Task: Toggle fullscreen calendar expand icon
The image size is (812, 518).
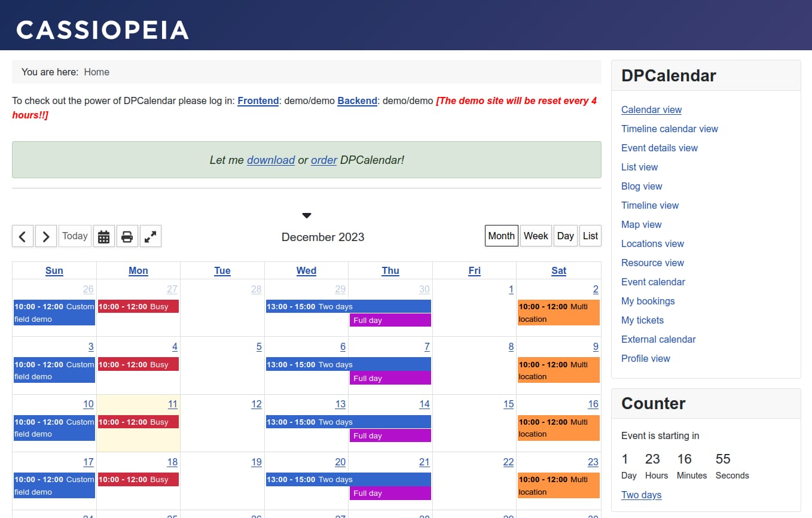Action: (151, 236)
